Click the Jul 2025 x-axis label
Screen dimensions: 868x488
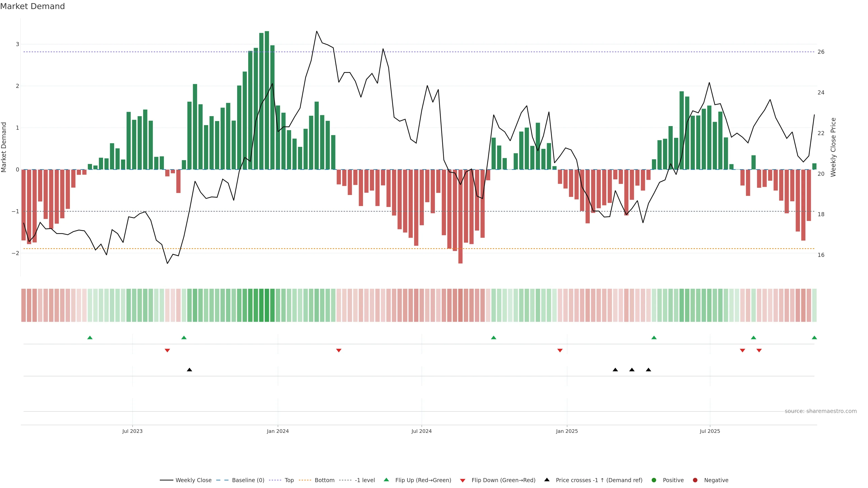[x=710, y=431]
